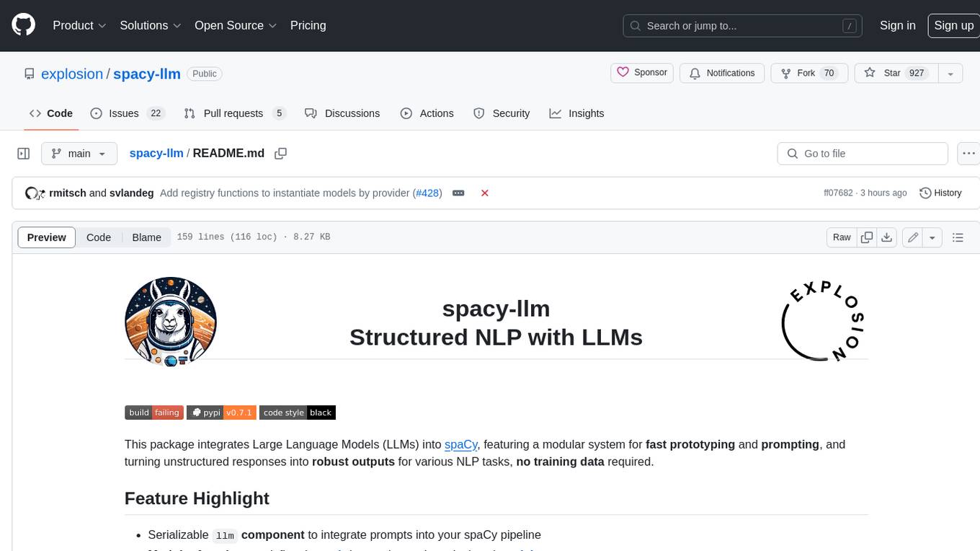
Task: Switch to the Issues tab
Action: [x=128, y=113]
